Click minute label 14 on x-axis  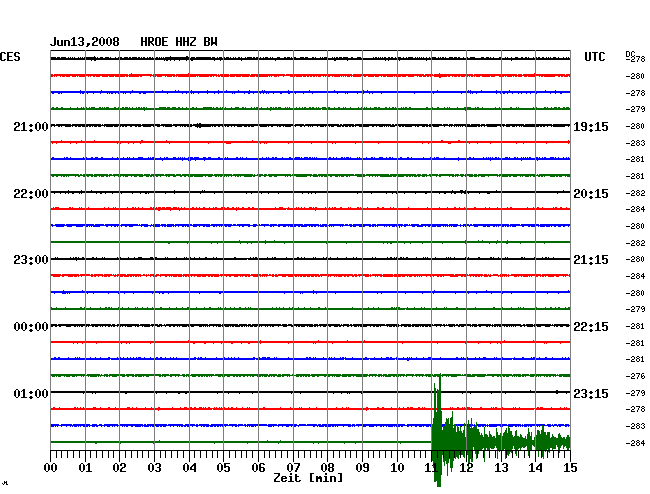tap(535, 467)
